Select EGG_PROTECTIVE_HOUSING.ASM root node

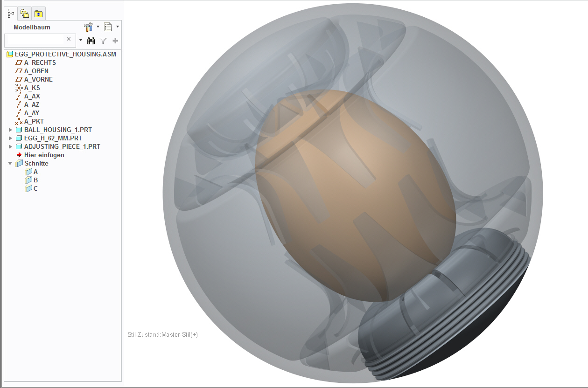pyautogui.click(x=65, y=54)
